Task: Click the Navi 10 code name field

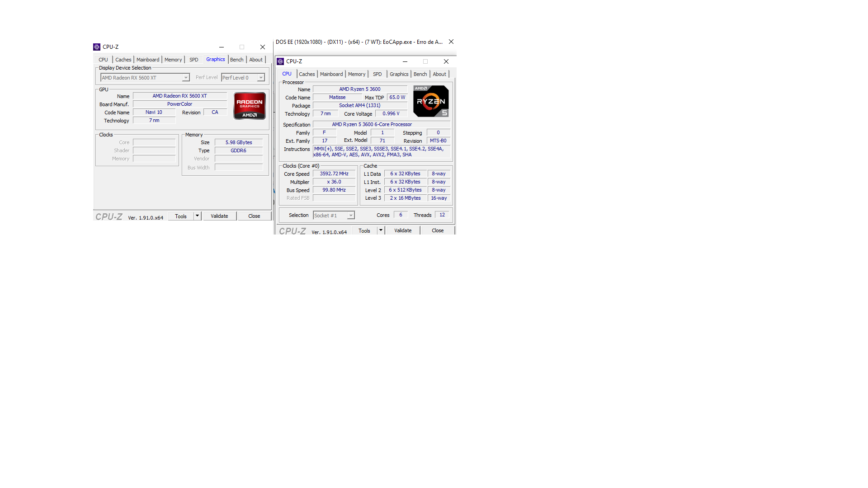Action: click(x=154, y=112)
